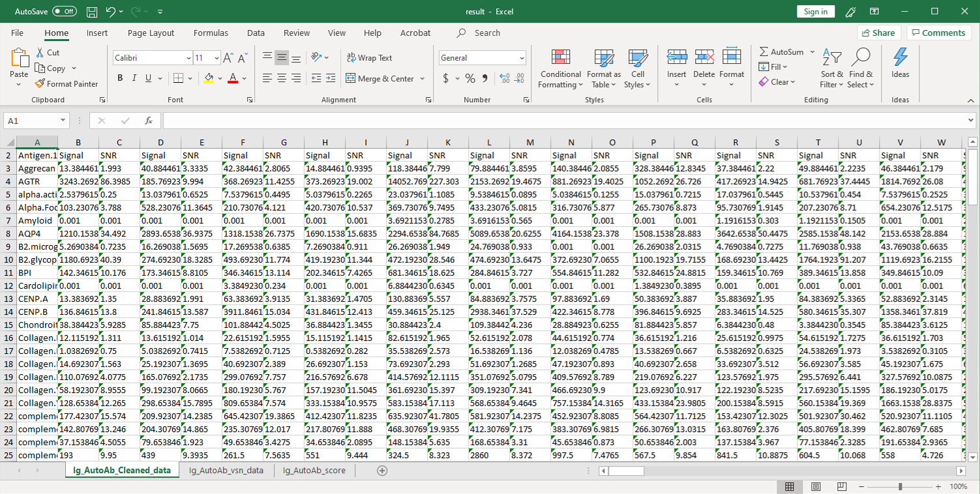Image resolution: width=980 pixels, height=494 pixels.
Task: Expand the number format dropdown
Action: click(522, 58)
